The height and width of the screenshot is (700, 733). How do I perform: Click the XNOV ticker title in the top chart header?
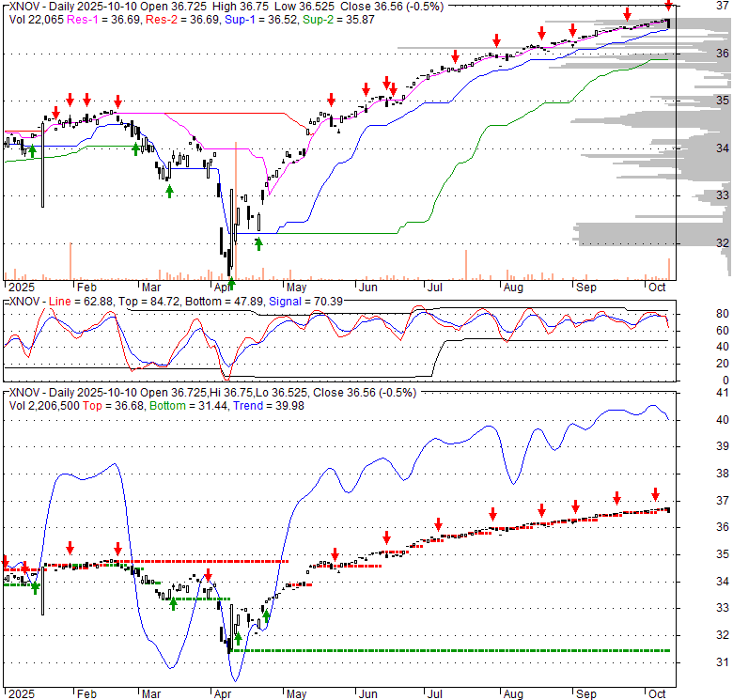coord(25,6)
